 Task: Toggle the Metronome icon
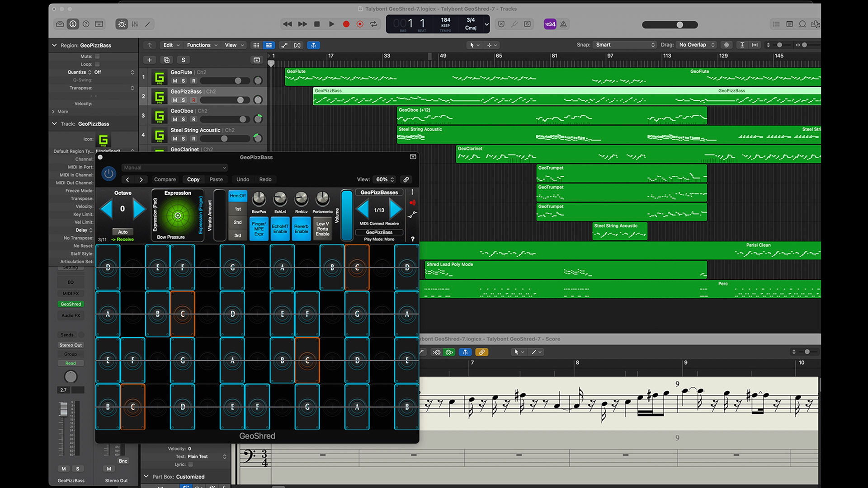[x=563, y=24]
